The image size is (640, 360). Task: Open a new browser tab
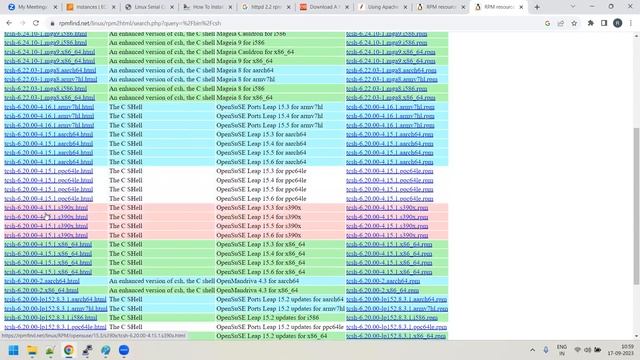[x=537, y=7]
